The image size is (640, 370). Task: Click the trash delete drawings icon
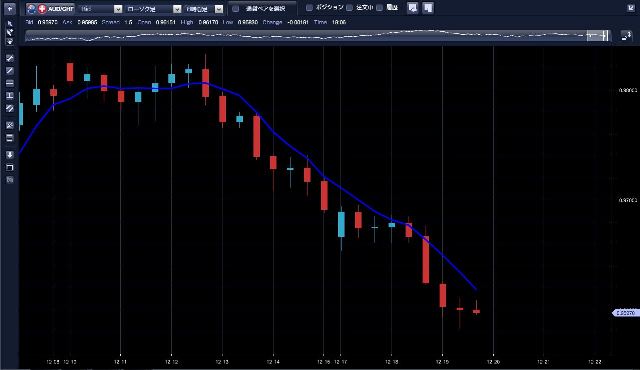[x=10, y=180]
